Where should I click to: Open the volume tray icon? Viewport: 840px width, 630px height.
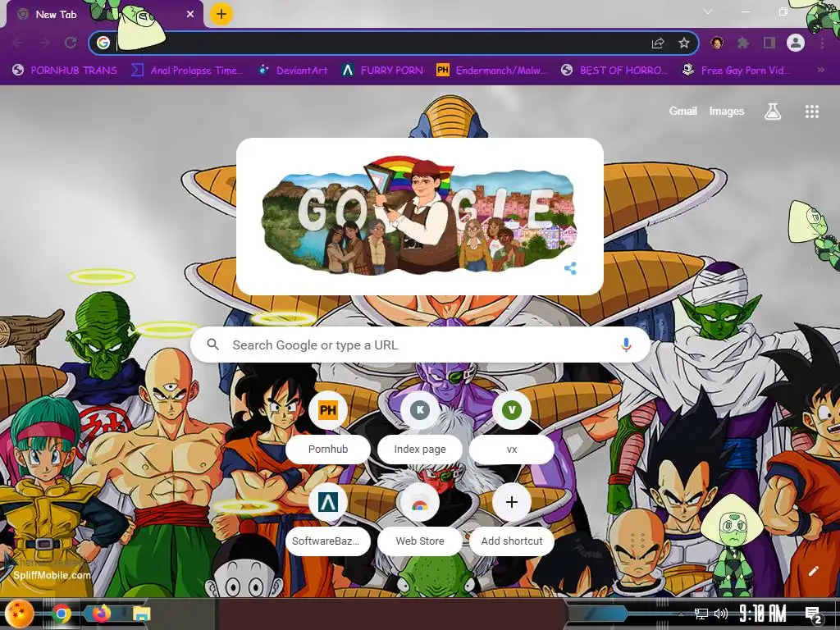[x=721, y=614]
